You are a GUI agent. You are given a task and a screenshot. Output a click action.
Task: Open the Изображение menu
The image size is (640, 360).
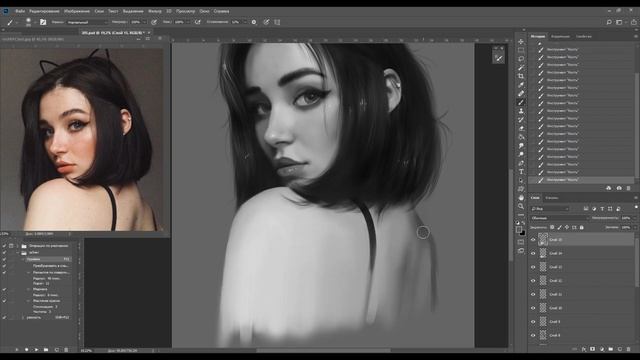pyautogui.click(x=77, y=11)
